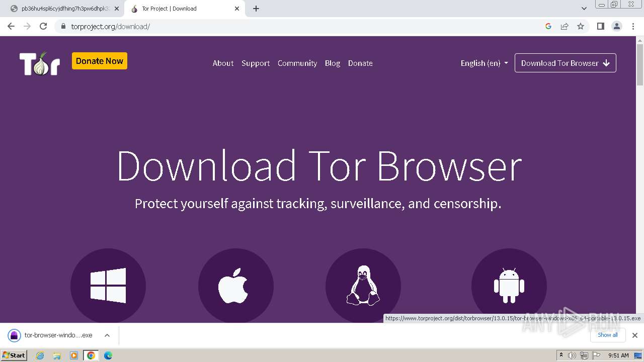Reload the Tor download page
Screen dimensions: 644x362
coord(43,26)
